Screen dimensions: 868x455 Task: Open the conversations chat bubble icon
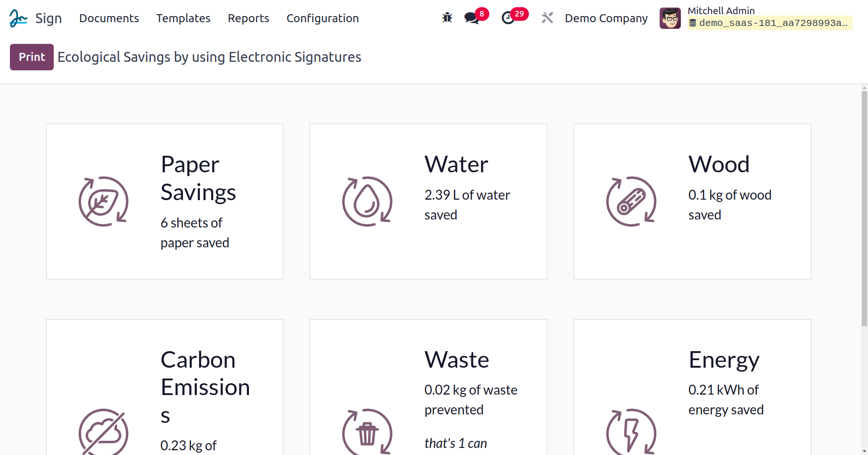tap(471, 18)
